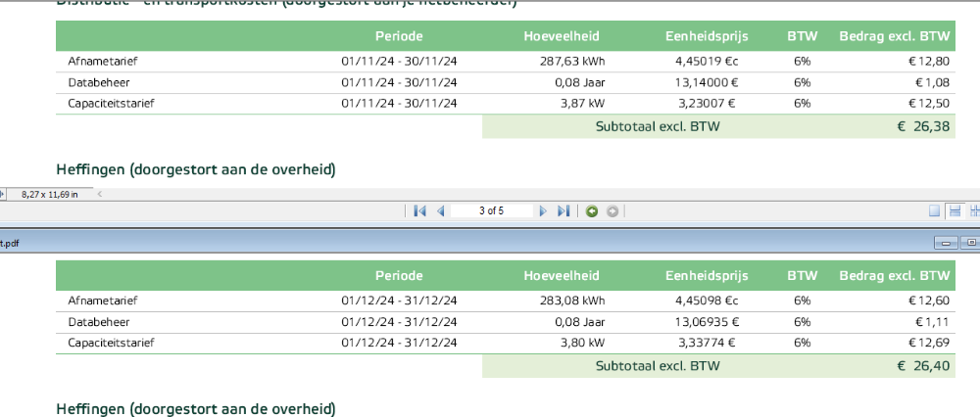Expand the navigation pane at status bar left edge
The width and height of the screenshot is (980, 417).
3,195
